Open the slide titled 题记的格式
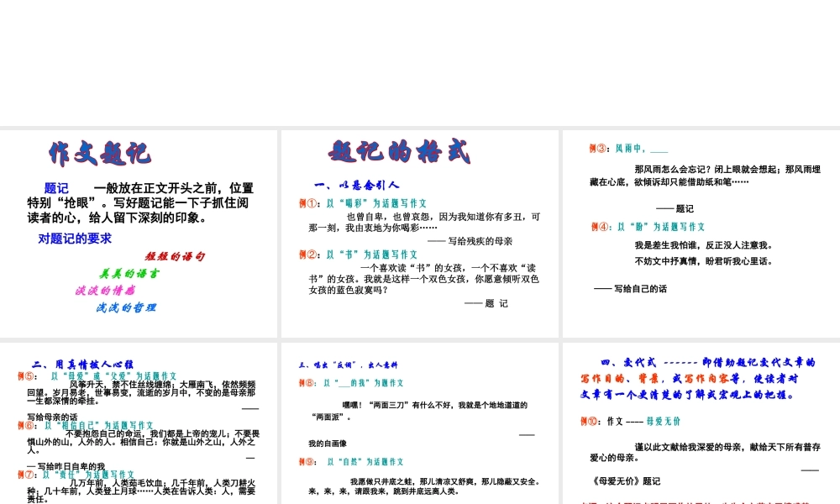The height and width of the screenshot is (504, 840). pyautogui.click(x=419, y=234)
